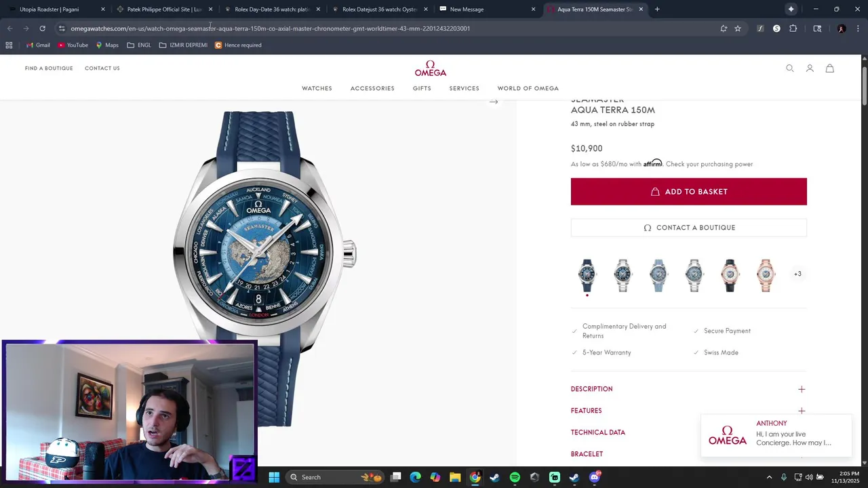This screenshot has width=868, height=488.
Task: Open Windows Start menu
Action: coord(274,477)
